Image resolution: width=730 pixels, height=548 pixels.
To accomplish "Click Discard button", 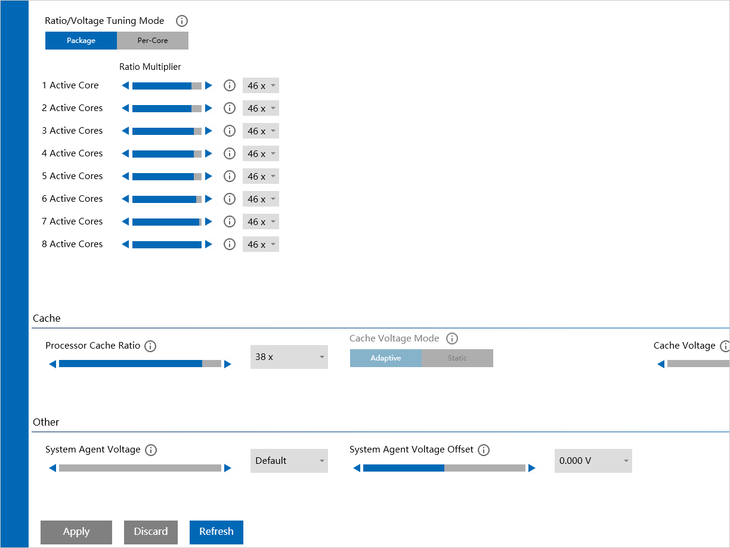I will [x=151, y=532].
